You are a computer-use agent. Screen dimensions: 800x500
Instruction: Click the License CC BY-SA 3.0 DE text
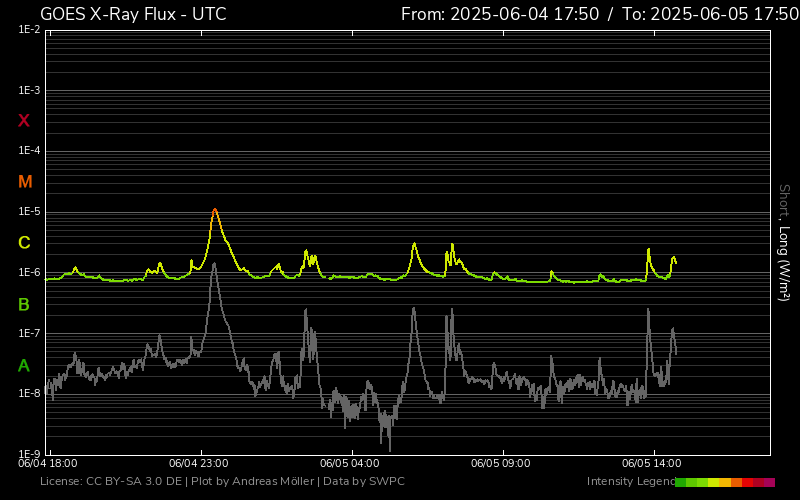click(111, 482)
